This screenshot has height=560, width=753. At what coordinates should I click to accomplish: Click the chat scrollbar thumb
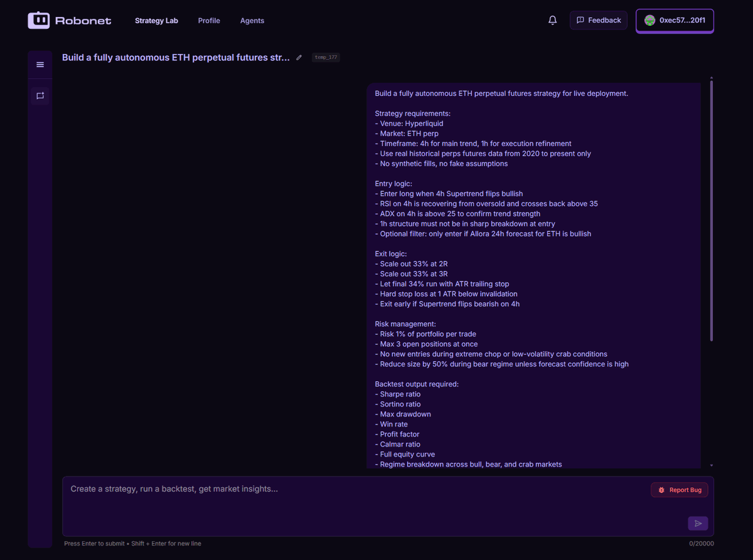pyautogui.click(x=711, y=211)
